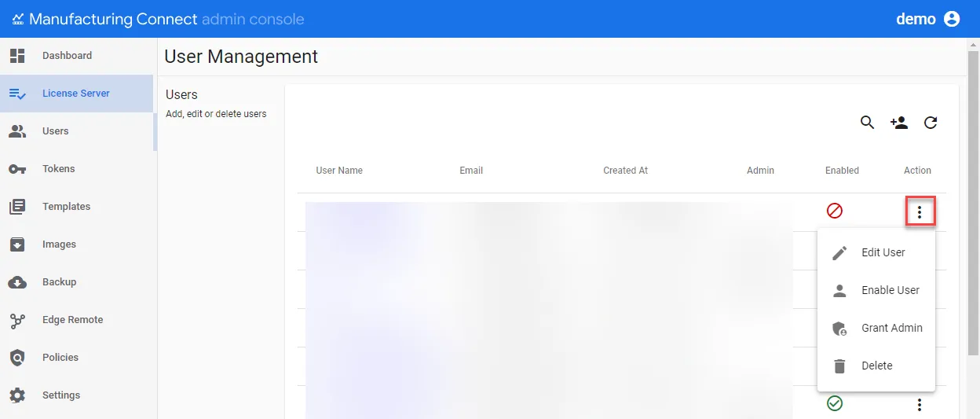Image resolution: width=980 pixels, height=419 pixels.
Task: Click the Enabled column header
Action: pyautogui.click(x=842, y=171)
